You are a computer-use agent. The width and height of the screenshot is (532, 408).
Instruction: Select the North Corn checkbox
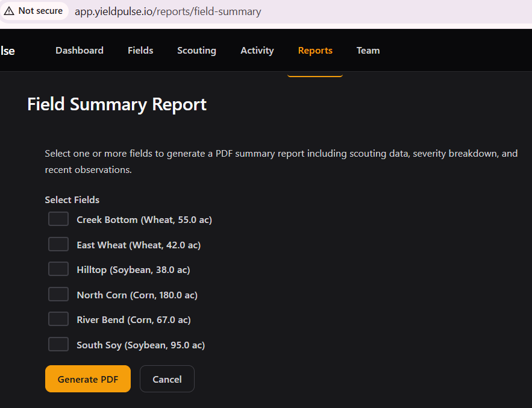pos(58,295)
